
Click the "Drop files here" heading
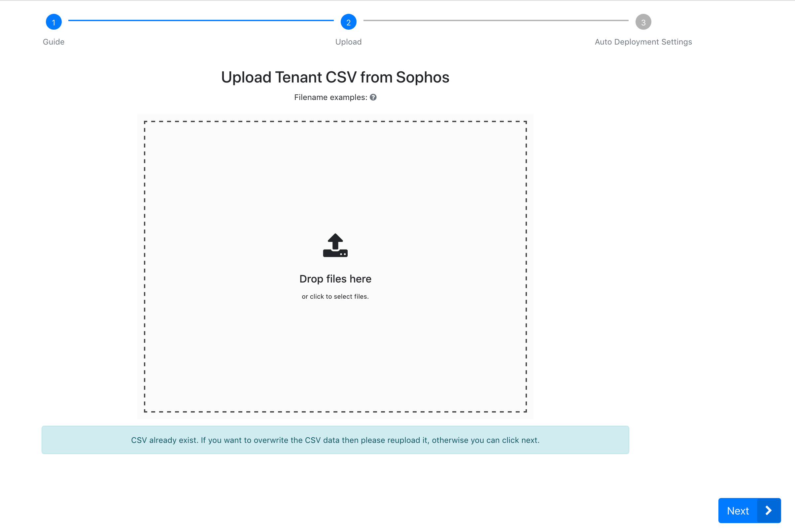tap(335, 279)
